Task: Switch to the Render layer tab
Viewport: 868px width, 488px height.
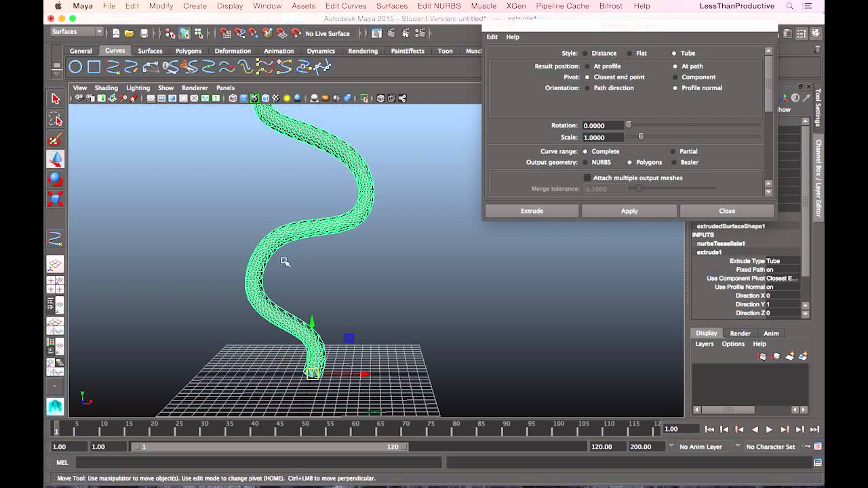Action: point(740,333)
